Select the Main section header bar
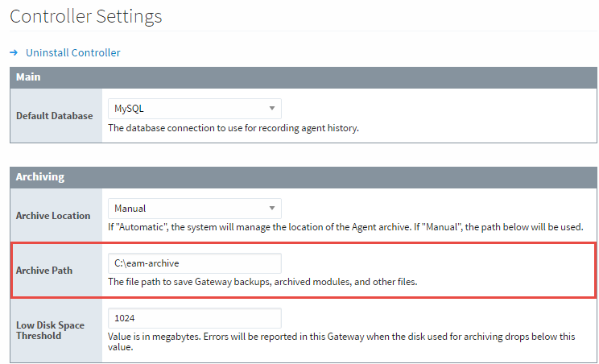This screenshot has height=364, width=599. point(303,77)
